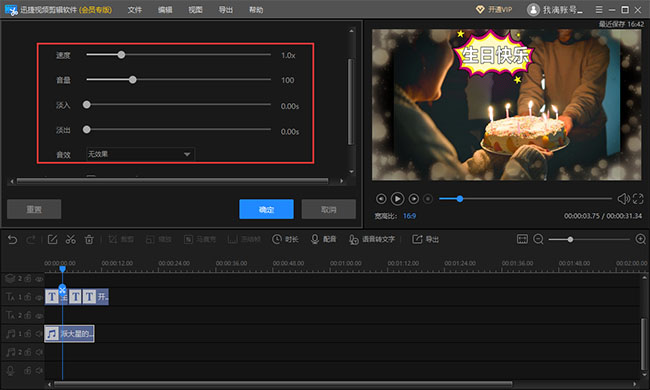The width and height of the screenshot is (650, 390).
Task: Enter fullscreen preview mode
Action: click(x=638, y=199)
